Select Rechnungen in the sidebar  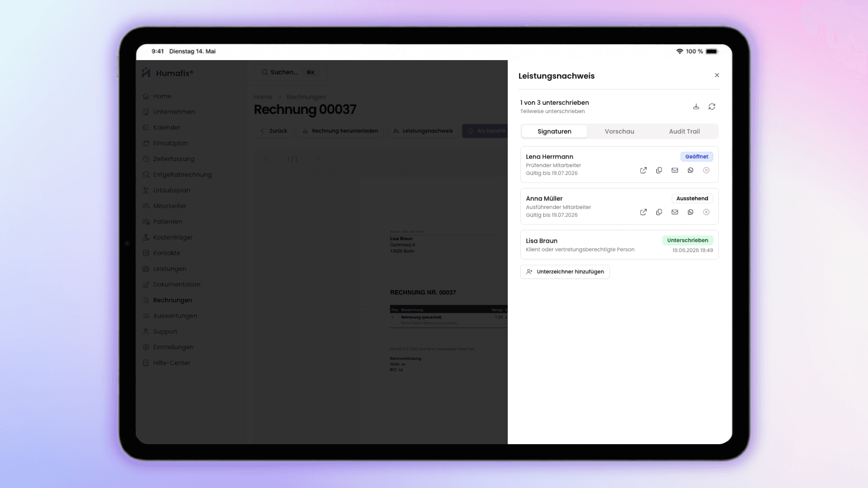tap(167, 300)
